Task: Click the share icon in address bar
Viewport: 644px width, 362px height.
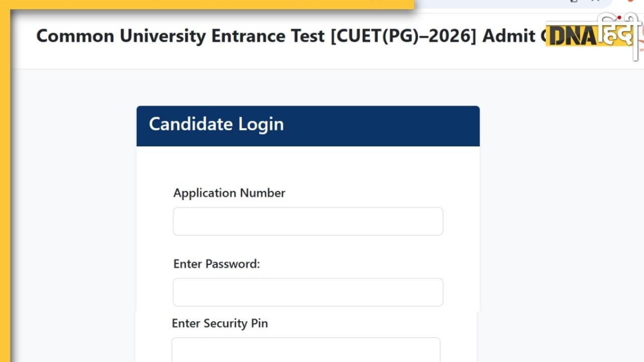Action: tap(574, 2)
